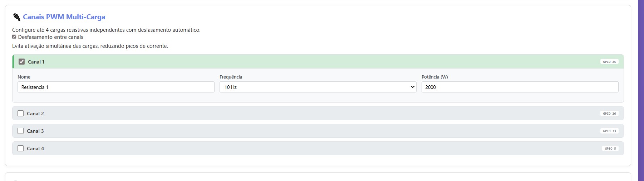
Task: Click the plug icon beside the title
Action: 16,17
